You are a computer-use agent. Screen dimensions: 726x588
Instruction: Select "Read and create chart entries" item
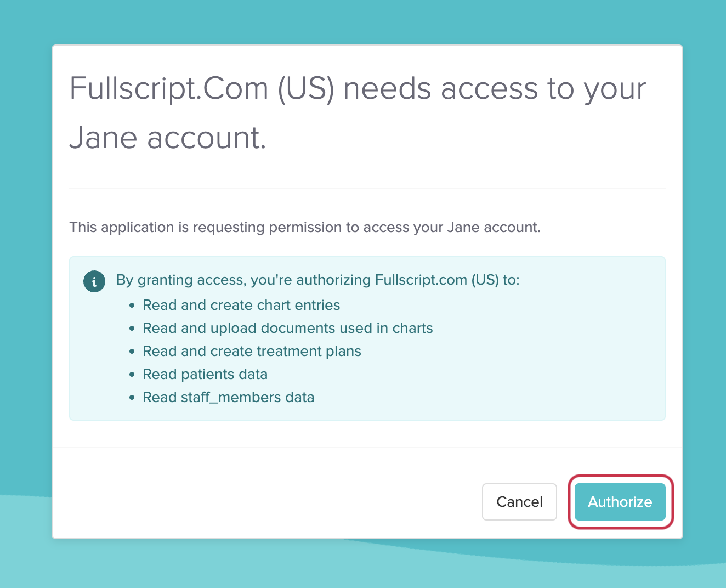[x=241, y=305]
